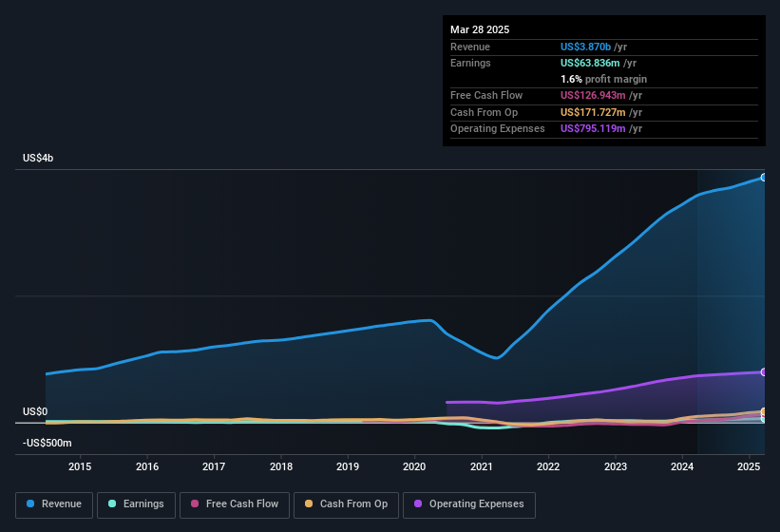Click the Operating Expenses endpoint marker on purple line
The height and width of the screenshot is (532, 780).
pyautogui.click(x=764, y=371)
